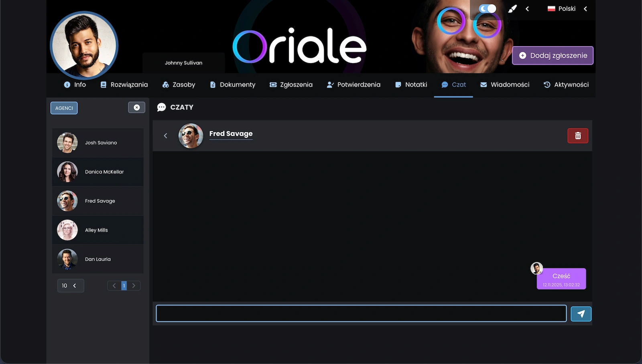Screen dimensions: 642x364
Task: Expand the page size dropdown showing 10
Action: [x=70, y=286]
